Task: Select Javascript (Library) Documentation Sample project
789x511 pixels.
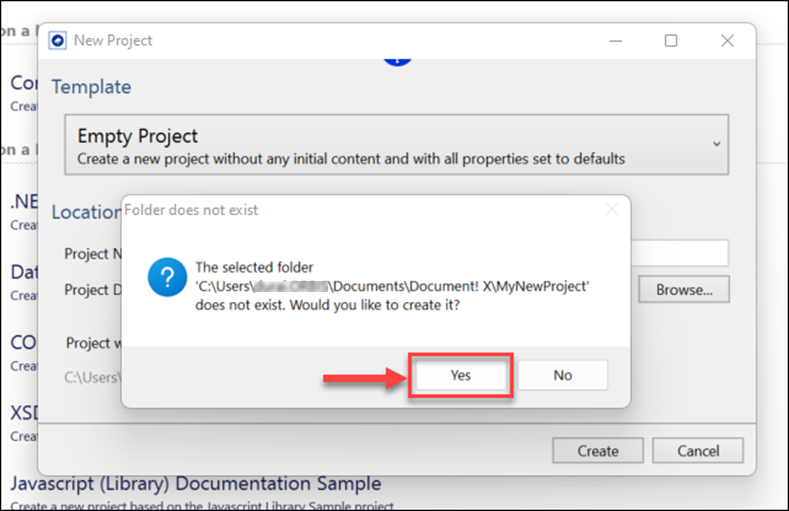Action: pos(195,485)
